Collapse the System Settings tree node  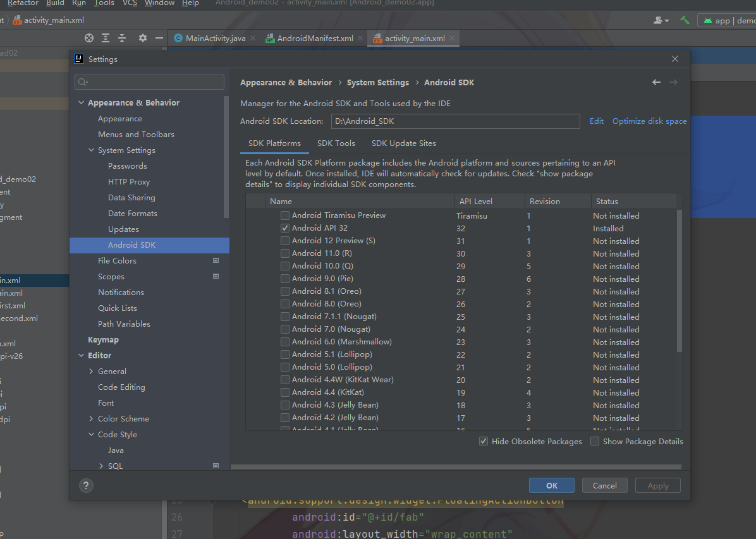click(91, 150)
